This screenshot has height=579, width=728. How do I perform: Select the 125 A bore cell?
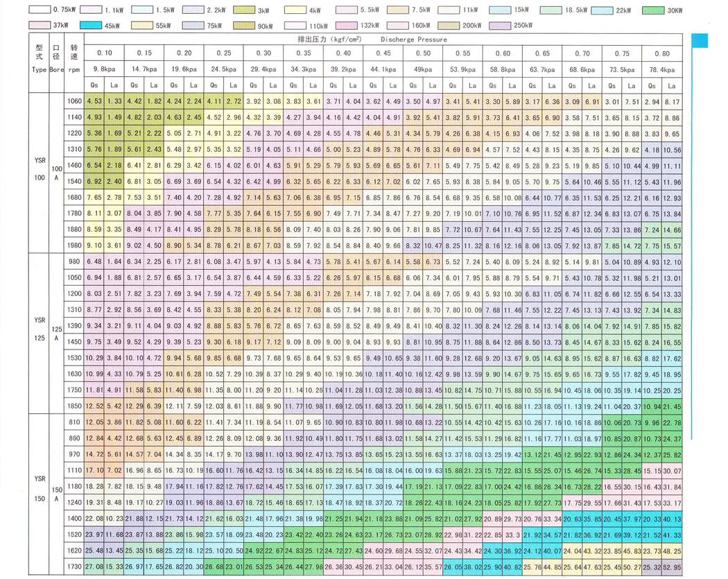pyautogui.click(x=58, y=333)
